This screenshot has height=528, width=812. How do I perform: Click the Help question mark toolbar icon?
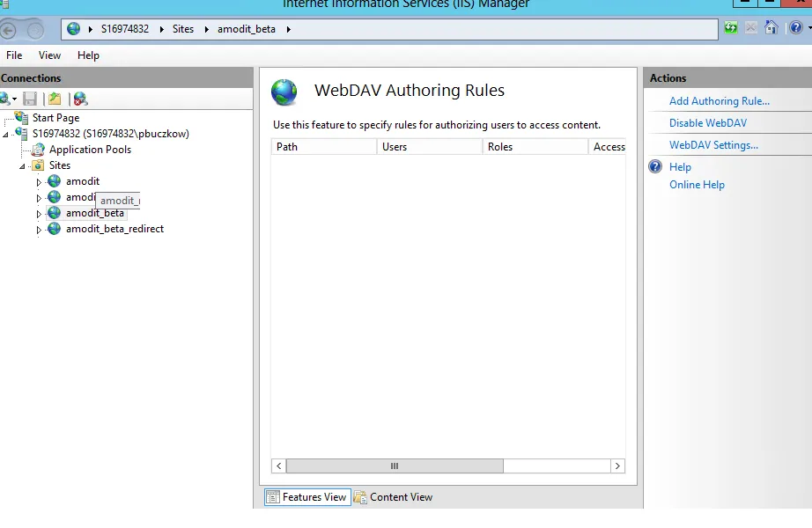coord(796,27)
